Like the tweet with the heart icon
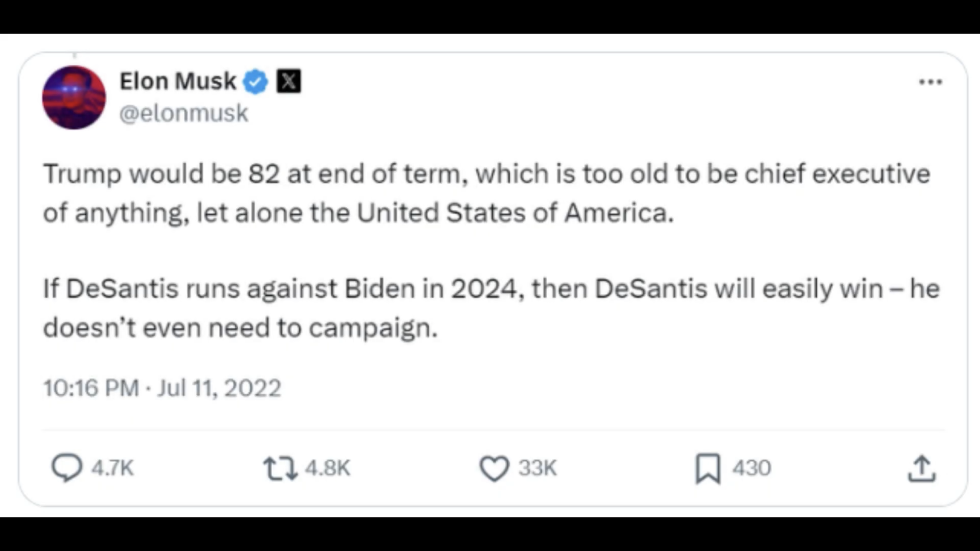This screenshot has height=551, width=980. point(494,468)
